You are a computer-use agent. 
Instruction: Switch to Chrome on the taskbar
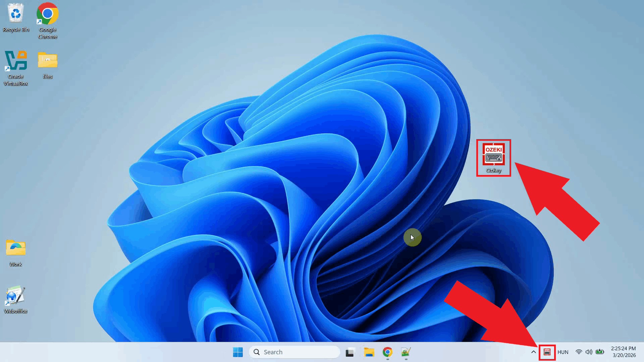click(x=387, y=352)
